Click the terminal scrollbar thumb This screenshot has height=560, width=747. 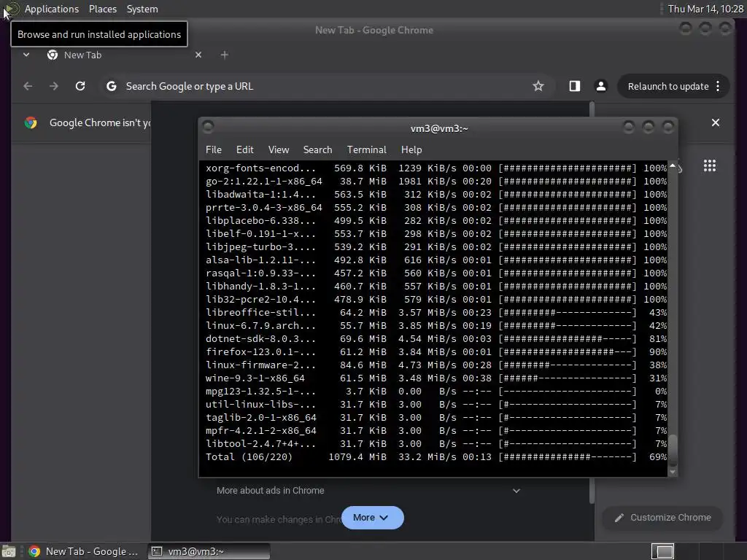click(x=673, y=450)
